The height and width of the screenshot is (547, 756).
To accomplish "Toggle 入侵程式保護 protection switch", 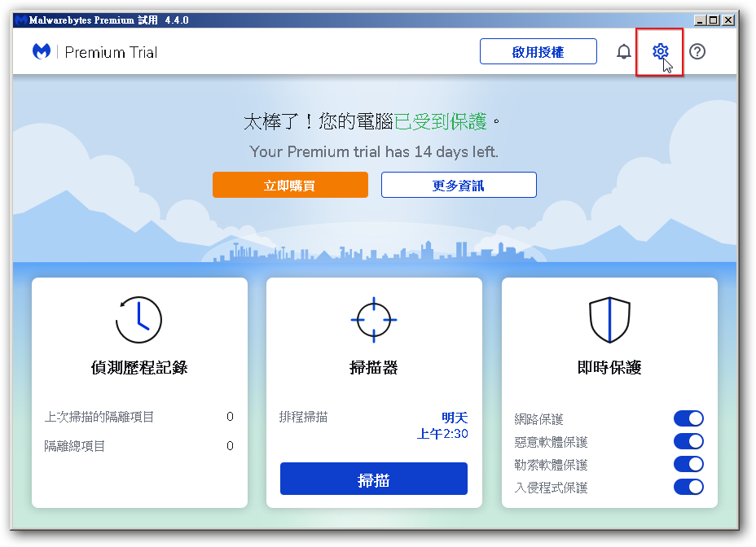I will (x=688, y=487).
